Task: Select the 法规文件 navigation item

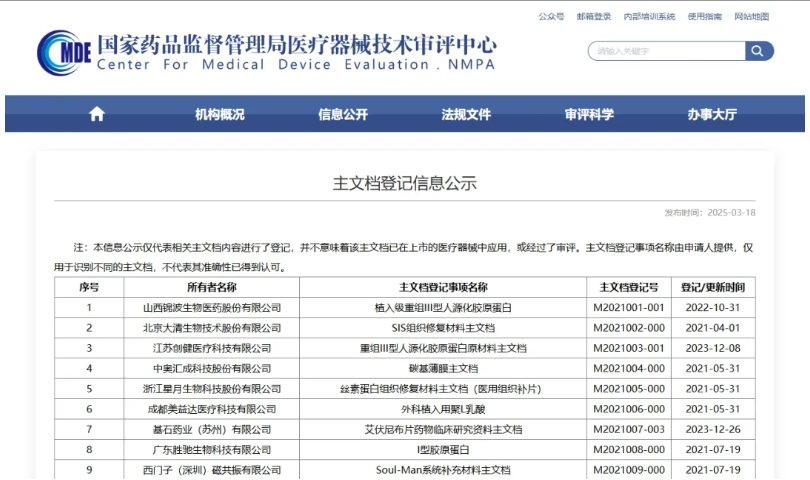Action: coord(466,114)
